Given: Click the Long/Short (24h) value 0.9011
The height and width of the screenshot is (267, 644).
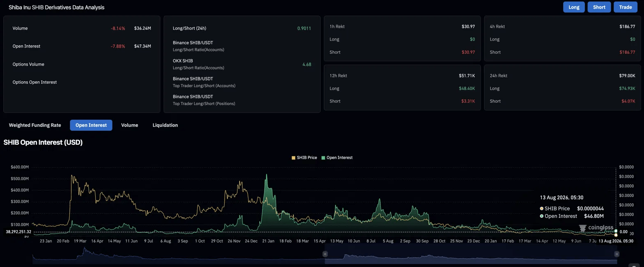Looking at the screenshot, I should pyautogui.click(x=304, y=28).
